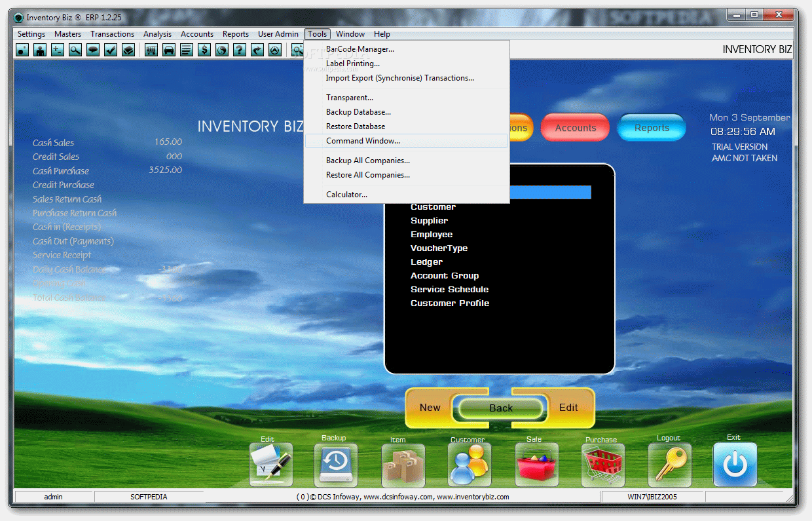Click the Logout key icon
Screen dimensions: 812x521
coord(670,465)
